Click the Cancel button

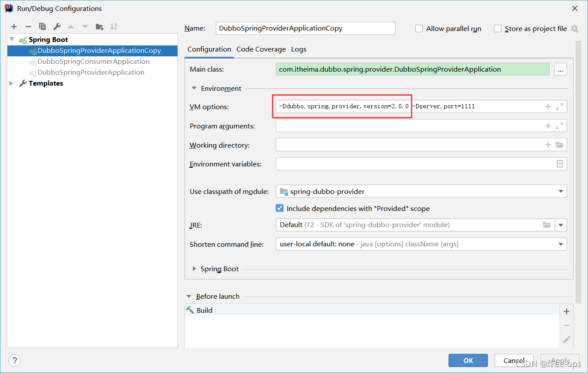pyautogui.click(x=514, y=360)
